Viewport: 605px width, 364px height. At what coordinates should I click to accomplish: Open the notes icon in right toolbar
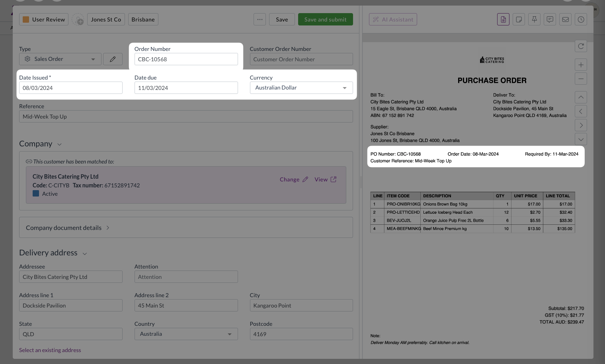pyautogui.click(x=519, y=19)
